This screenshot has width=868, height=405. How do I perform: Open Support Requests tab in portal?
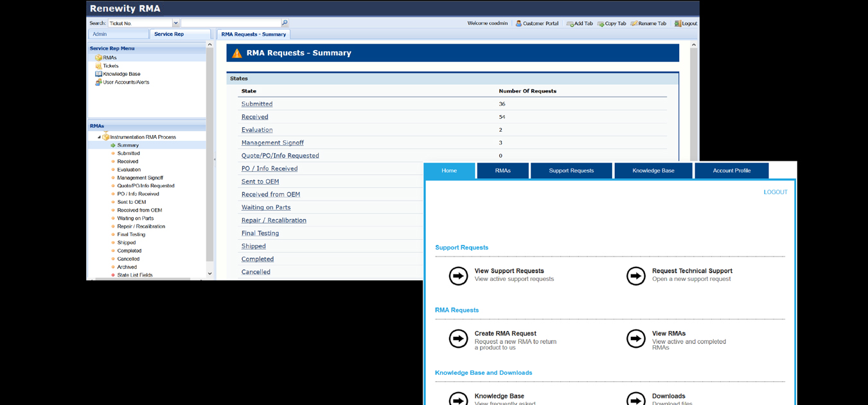(x=571, y=171)
